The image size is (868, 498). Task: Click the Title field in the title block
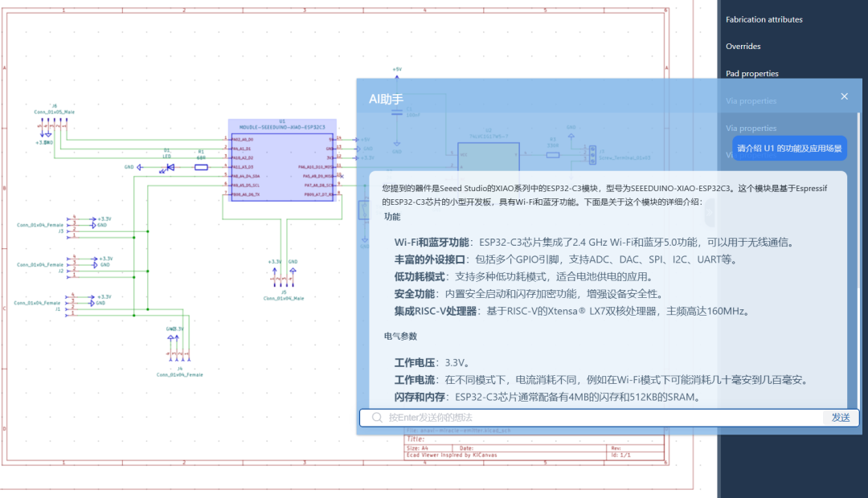tap(534, 439)
